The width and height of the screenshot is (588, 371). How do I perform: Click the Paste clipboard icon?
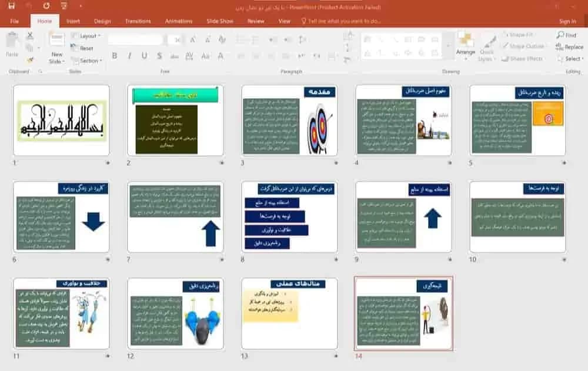pos(12,41)
